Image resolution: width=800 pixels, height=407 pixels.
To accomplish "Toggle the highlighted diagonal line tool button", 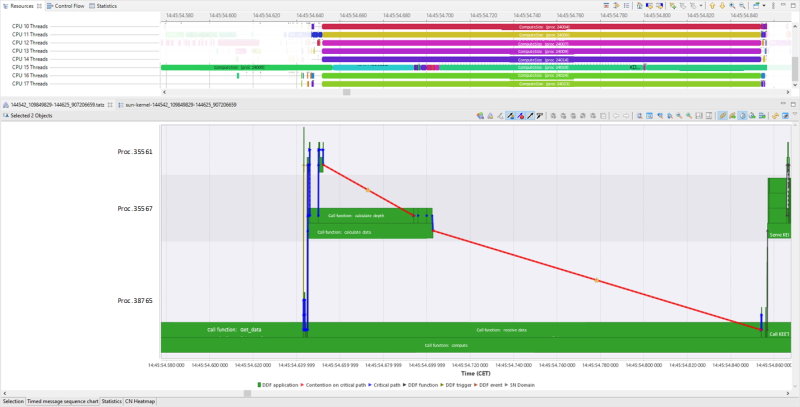I will (530, 116).
